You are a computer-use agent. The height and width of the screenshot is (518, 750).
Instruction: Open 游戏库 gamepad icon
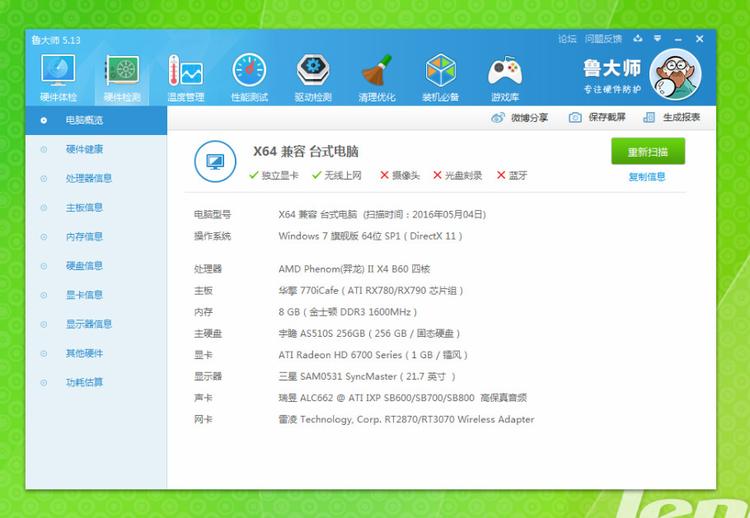point(505,72)
